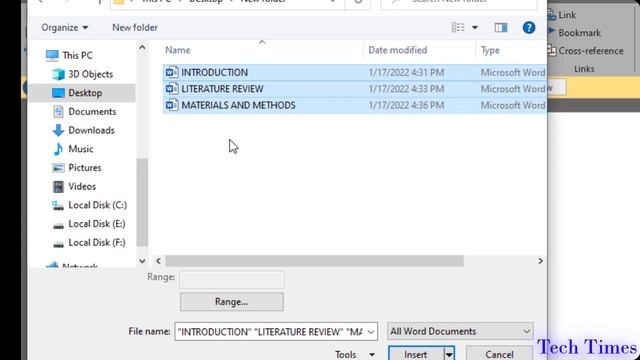640x360 pixels.
Task: Click the Range text field
Action: 232,280
